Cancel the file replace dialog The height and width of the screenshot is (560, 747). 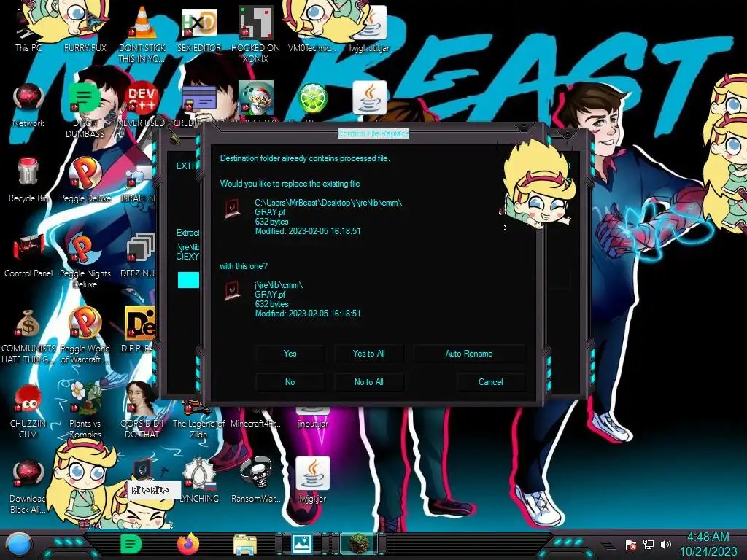(x=491, y=382)
